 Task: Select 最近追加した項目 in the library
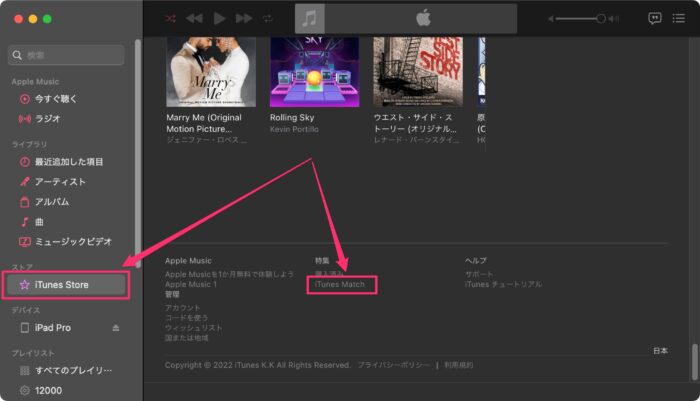(68, 162)
